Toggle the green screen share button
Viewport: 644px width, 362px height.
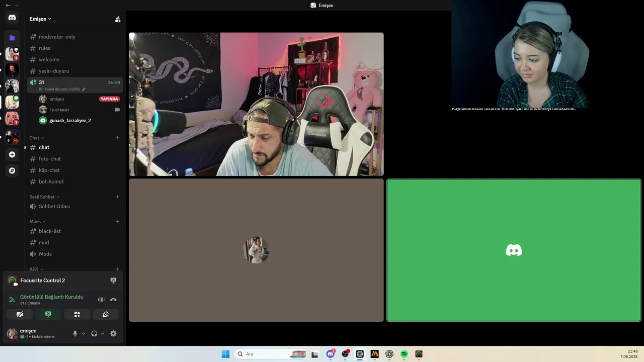coord(48,314)
